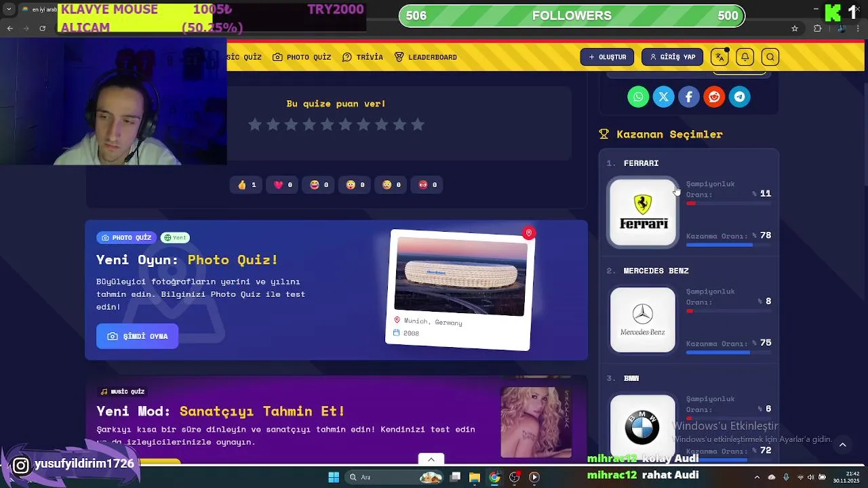Image resolution: width=868 pixels, height=488 pixels.
Task: Open File Explorer from the taskbar
Action: pyautogui.click(x=475, y=477)
